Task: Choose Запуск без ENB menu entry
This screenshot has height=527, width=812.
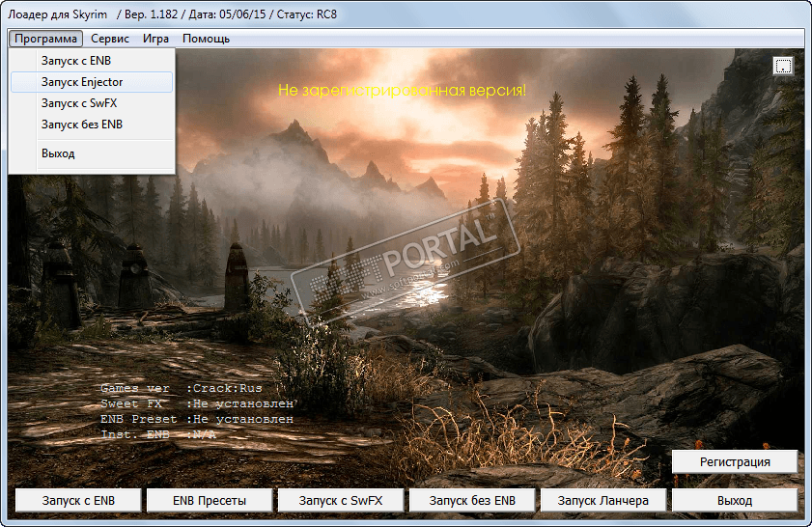Action: pos(92,125)
